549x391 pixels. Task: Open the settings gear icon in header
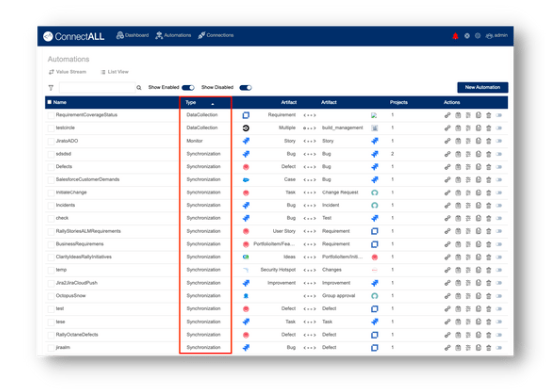point(467,36)
